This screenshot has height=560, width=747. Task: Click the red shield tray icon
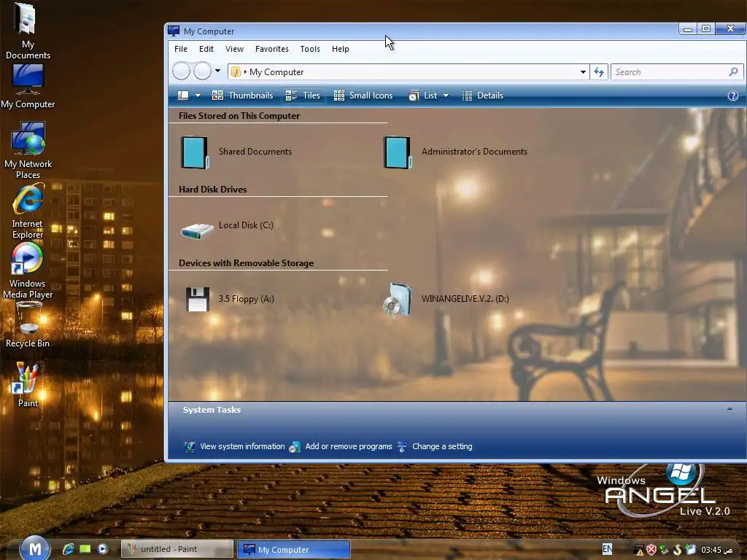651,550
